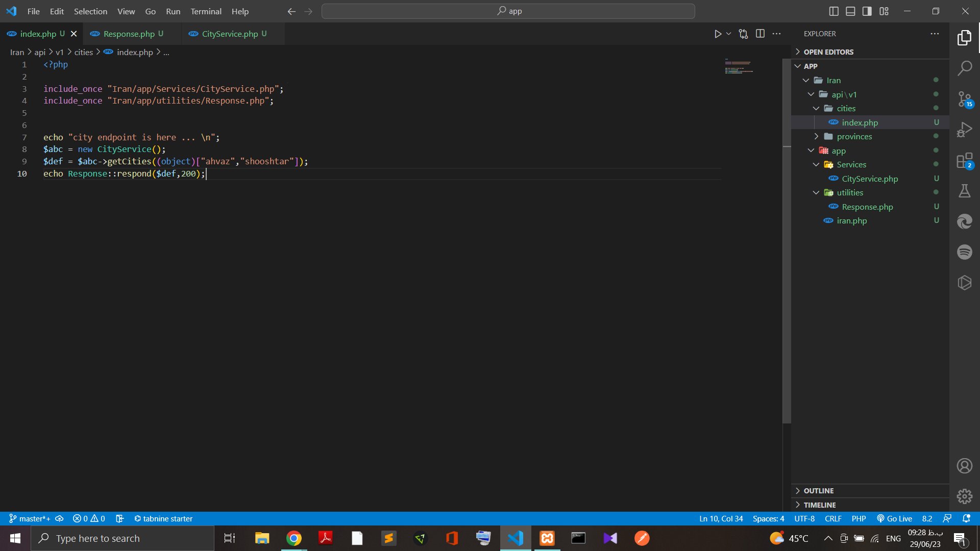
Task: Open the Edge browser tools icon
Action: point(964,221)
